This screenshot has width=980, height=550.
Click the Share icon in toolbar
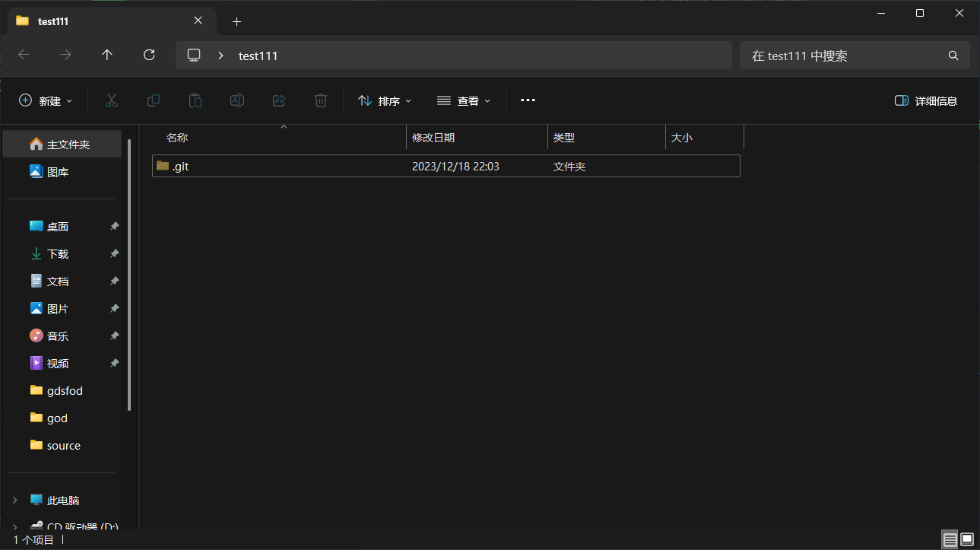click(279, 100)
